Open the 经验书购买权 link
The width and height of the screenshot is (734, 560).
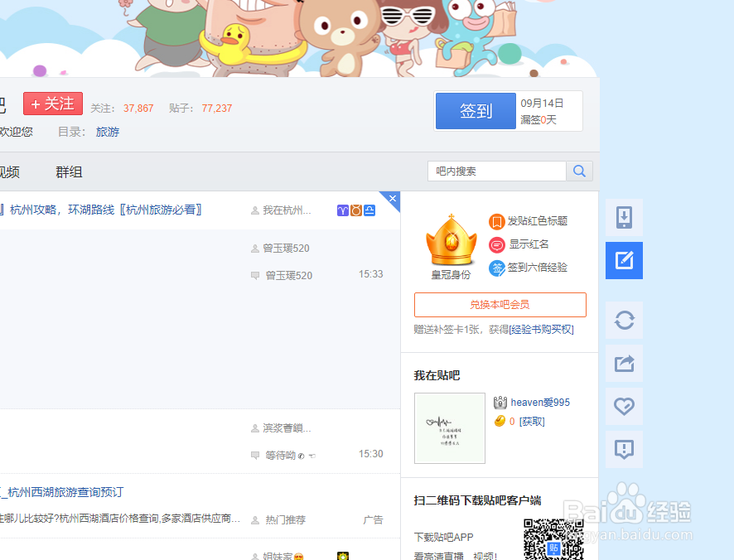coord(541,330)
